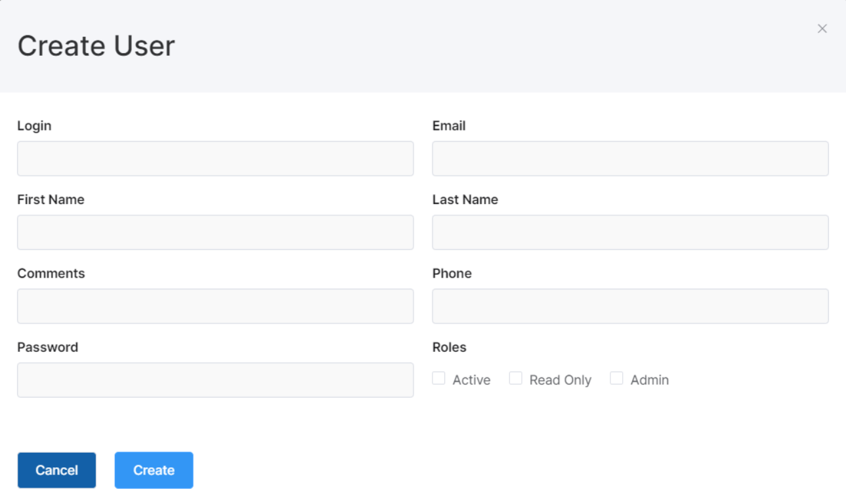The height and width of the screenshot is (504, 846).
Task: Enable the Active role checkbox
Action: point(438,378)
